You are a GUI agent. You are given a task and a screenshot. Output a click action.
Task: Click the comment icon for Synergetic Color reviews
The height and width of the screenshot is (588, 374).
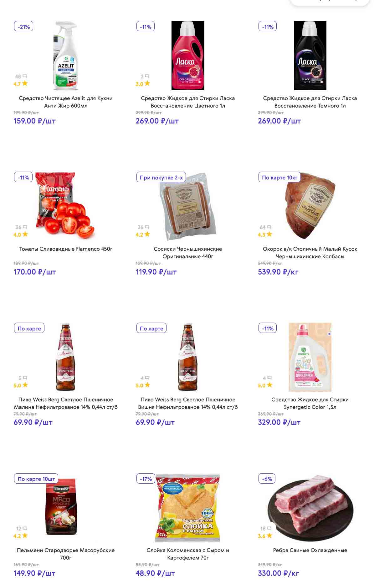pos(269,378)
